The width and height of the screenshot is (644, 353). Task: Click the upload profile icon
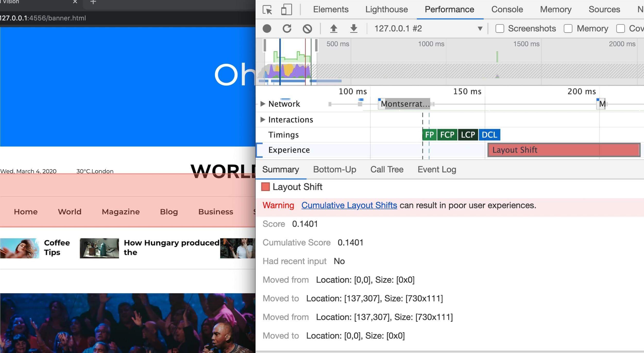click(334, 29)
